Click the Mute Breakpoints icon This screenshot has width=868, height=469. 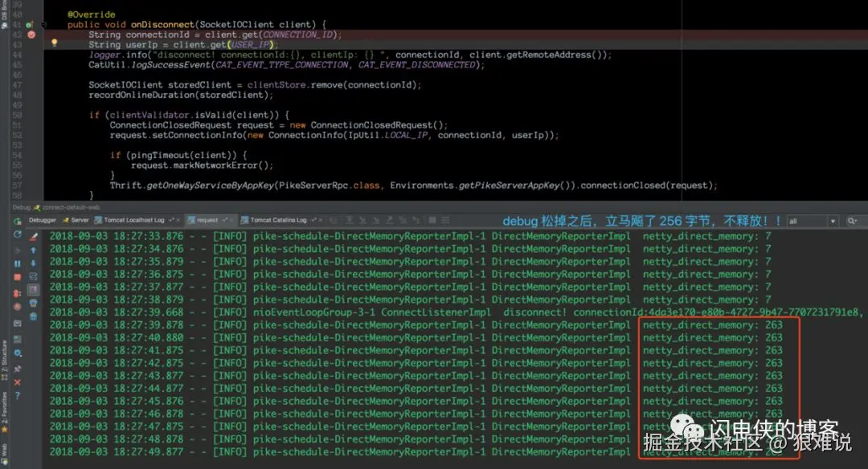17,307
